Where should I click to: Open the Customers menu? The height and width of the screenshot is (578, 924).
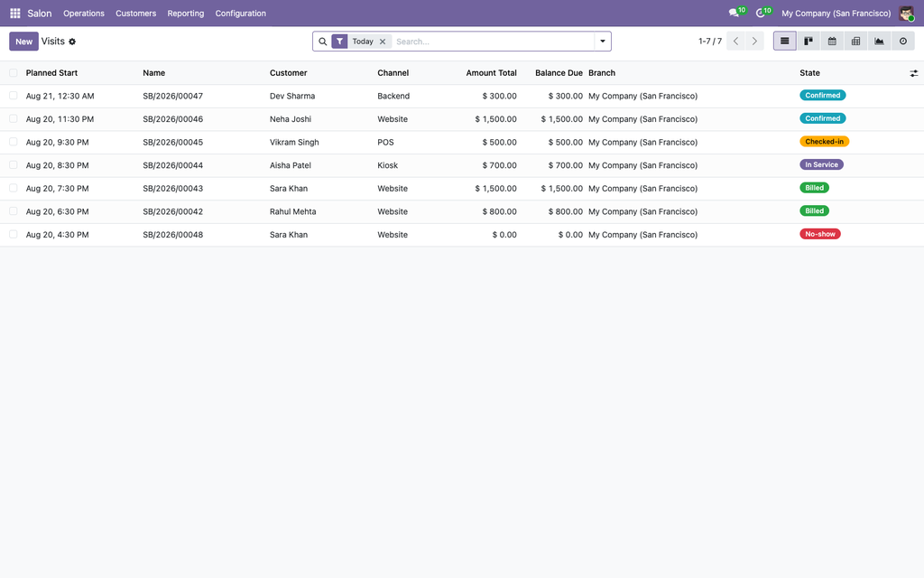(x=135, y=13)
